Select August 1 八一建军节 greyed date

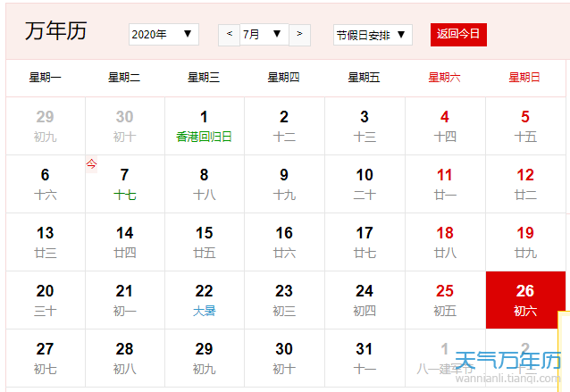tap(445, 359)
